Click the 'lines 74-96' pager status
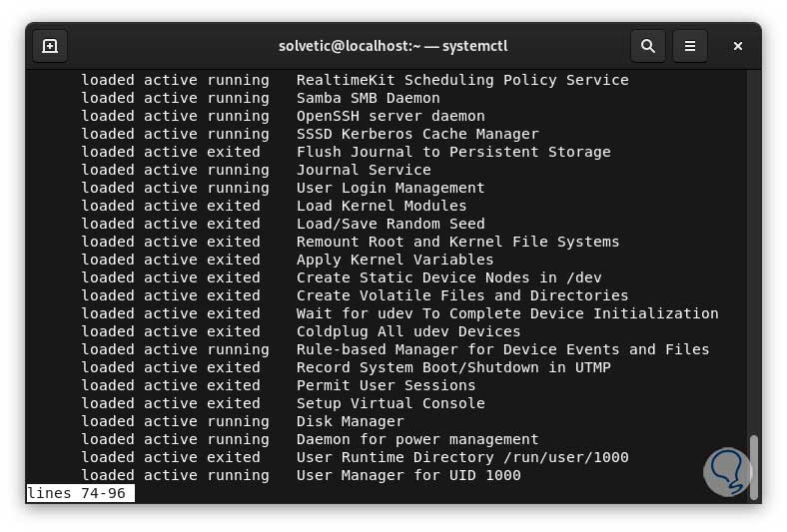This screenshot has width=787, height=532. [77, 493]
